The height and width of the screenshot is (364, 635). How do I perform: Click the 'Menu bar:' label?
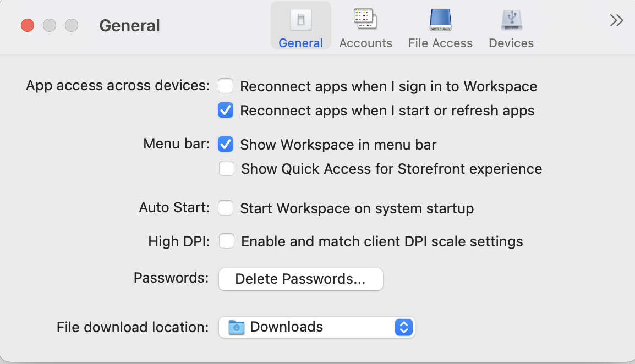pyautogui.click(x=177, y=144)
